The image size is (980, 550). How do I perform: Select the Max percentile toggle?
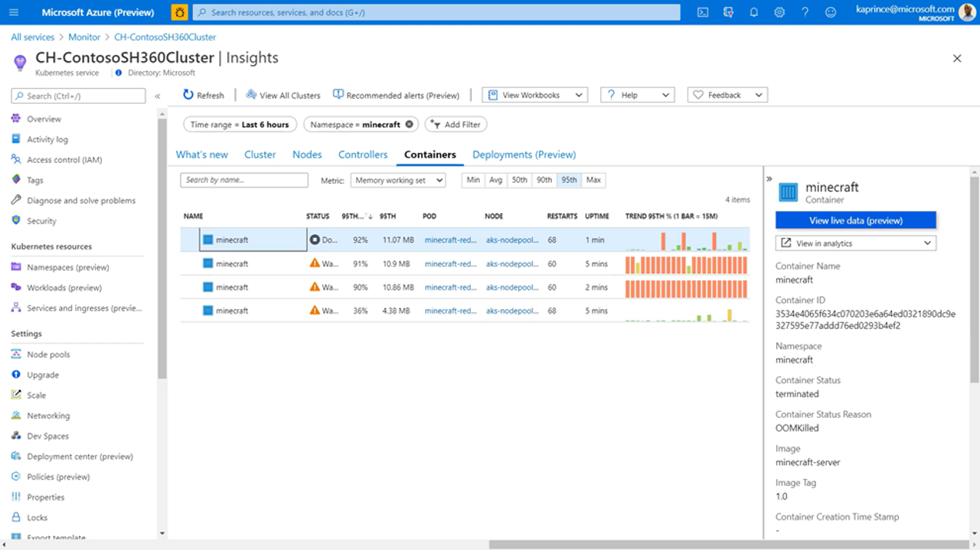(593, 180)
